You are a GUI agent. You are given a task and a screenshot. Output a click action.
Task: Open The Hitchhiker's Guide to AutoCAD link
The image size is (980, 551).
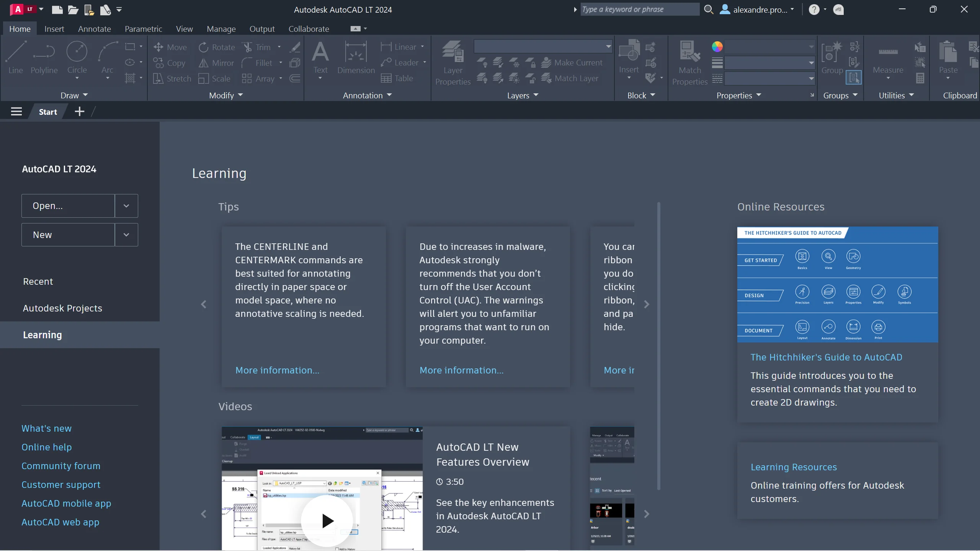tap(826, 357)
